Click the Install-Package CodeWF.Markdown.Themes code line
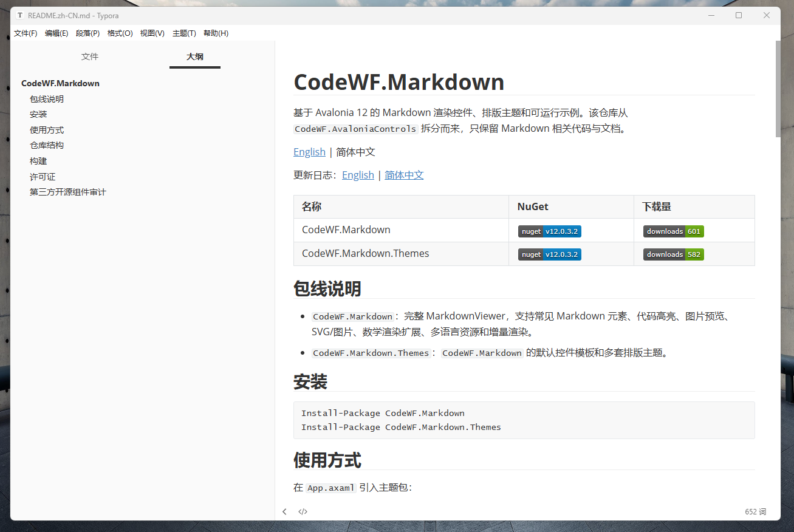The width and height of the screenshot is (794, 532). pyautogui.click(x=401, y=427)
